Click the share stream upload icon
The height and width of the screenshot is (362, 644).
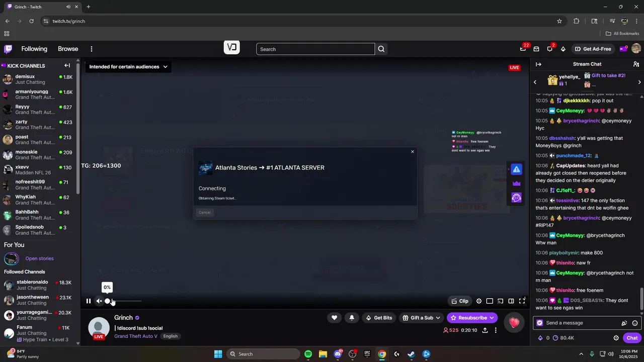click(485, 330)
